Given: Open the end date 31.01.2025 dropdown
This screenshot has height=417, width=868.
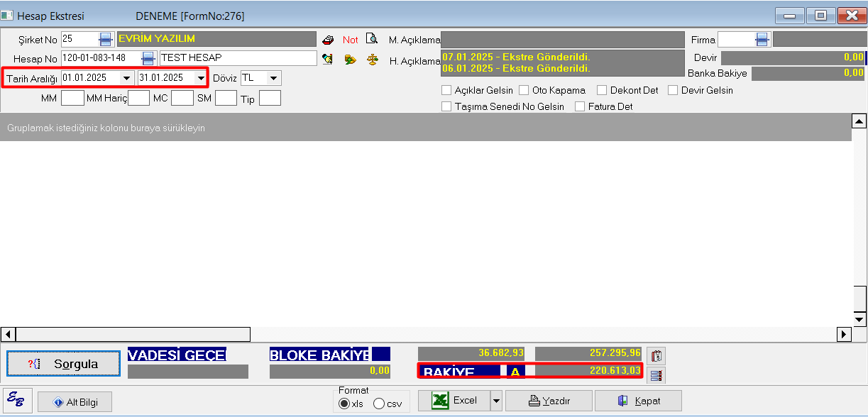Looking at the screenshot, I should (x=199, y=77).
